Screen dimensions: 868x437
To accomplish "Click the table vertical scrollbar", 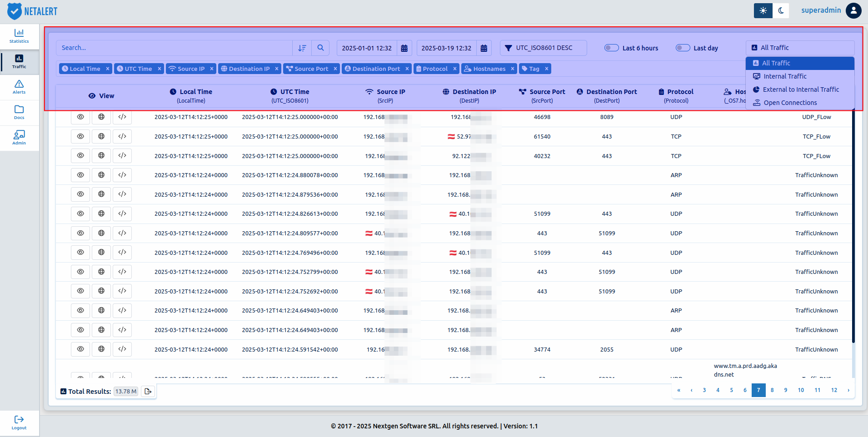I will coord(853,226).
